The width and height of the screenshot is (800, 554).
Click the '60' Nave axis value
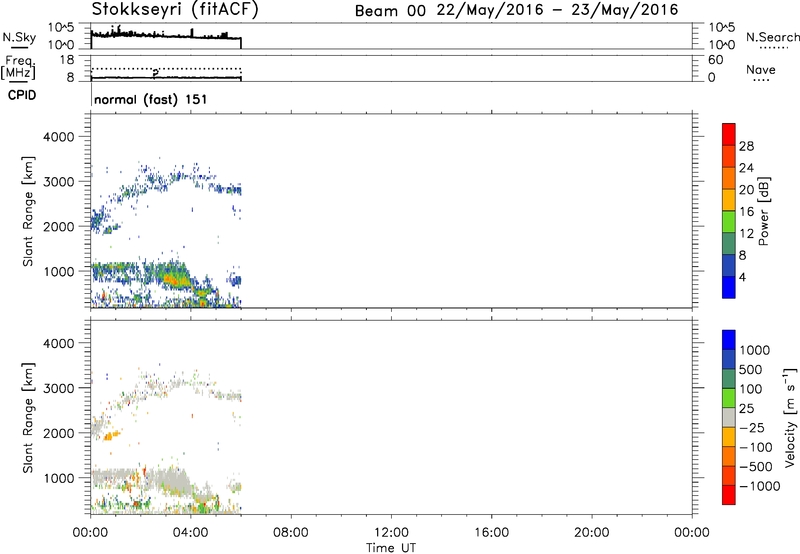tap(715, 60)
